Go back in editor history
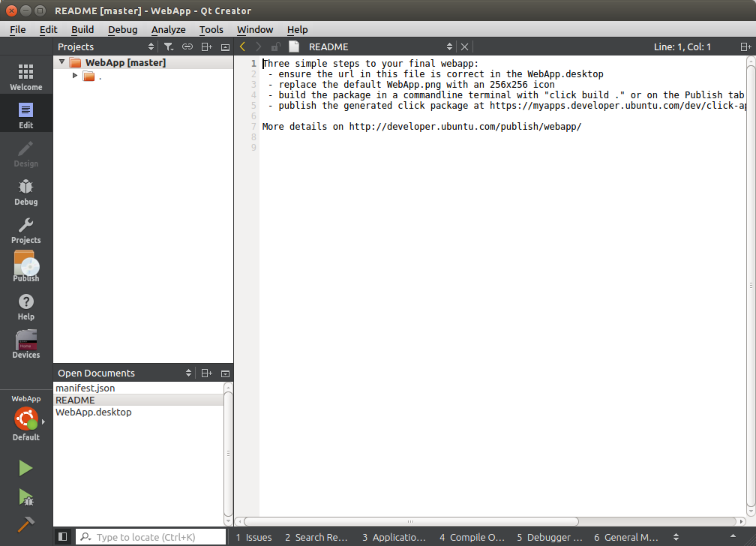The width and height of the screenshot is (756, 546). coord(242,46)
